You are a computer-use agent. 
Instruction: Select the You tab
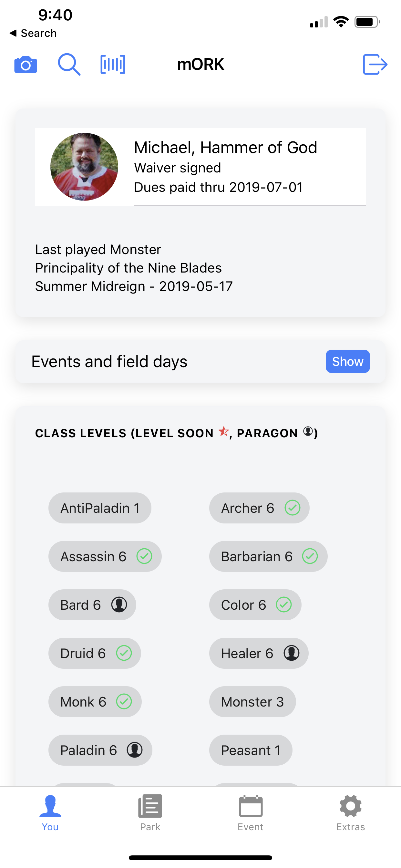50,812
